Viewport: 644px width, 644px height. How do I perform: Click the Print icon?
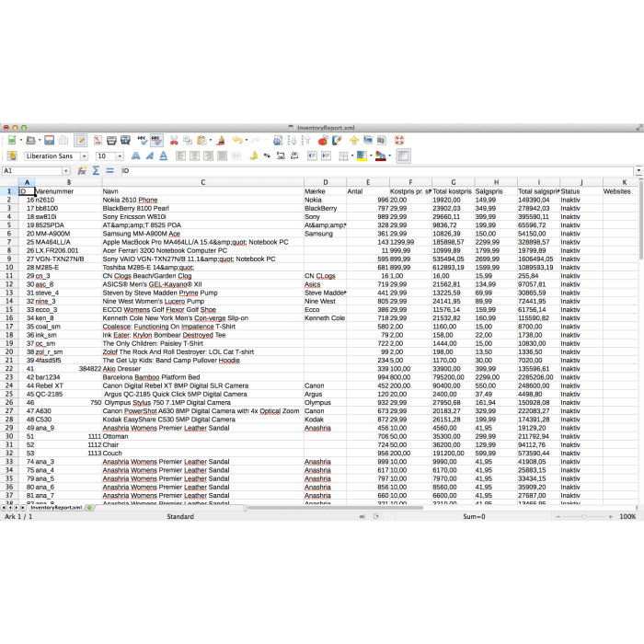(111, 141)
